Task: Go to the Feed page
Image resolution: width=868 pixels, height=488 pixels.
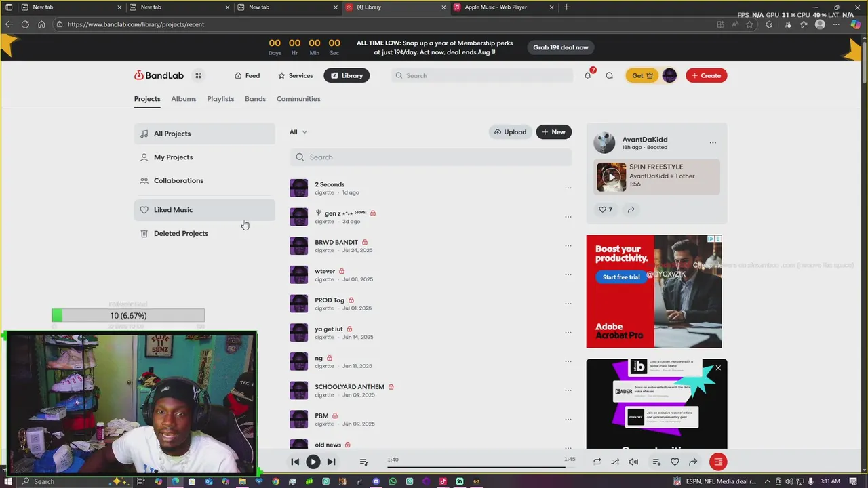Action: 247,75
